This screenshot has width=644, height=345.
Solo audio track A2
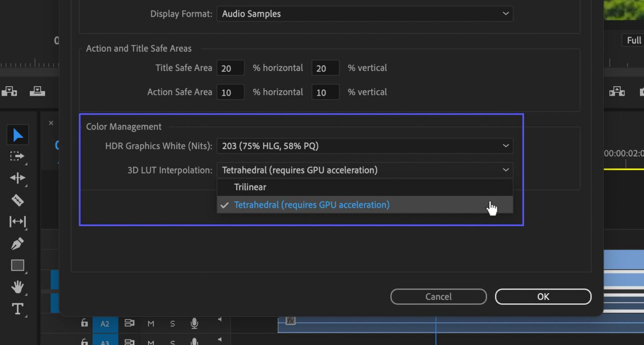click(172, 323)
